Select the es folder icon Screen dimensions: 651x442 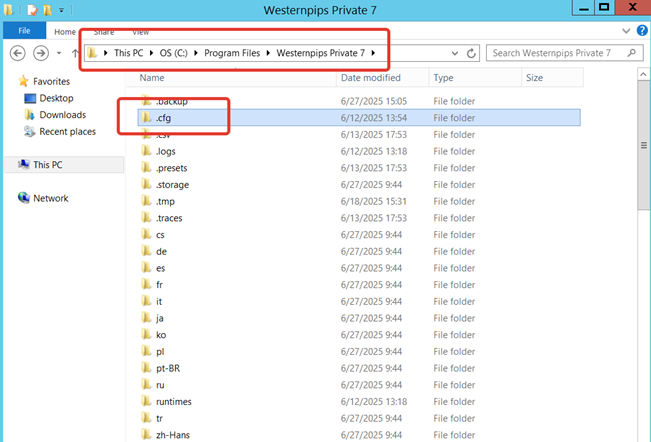[146, 268]
